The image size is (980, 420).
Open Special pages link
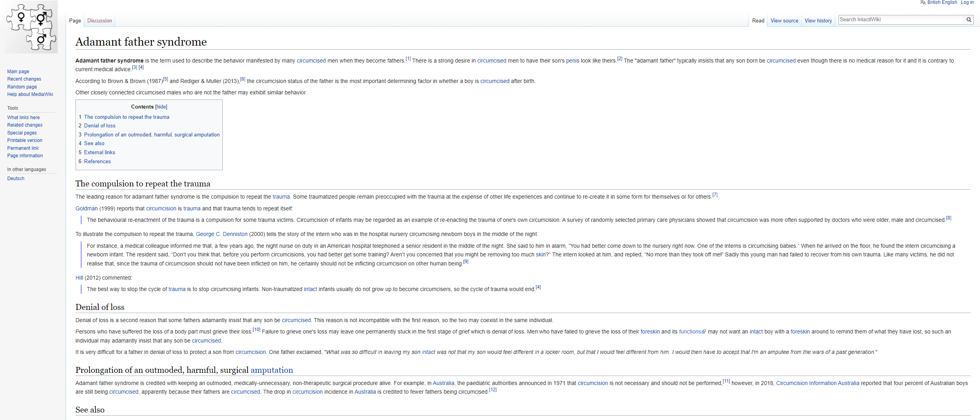pos(22,133)
